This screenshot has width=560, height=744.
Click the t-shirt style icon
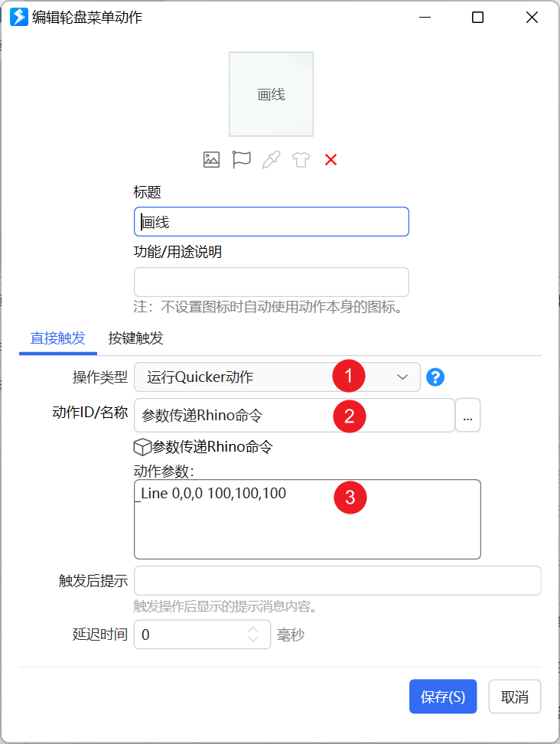point(301,160)
